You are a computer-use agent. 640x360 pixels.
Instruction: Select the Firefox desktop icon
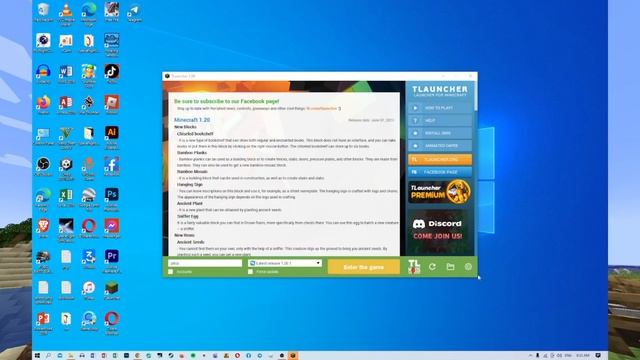(x=43, y=104)
